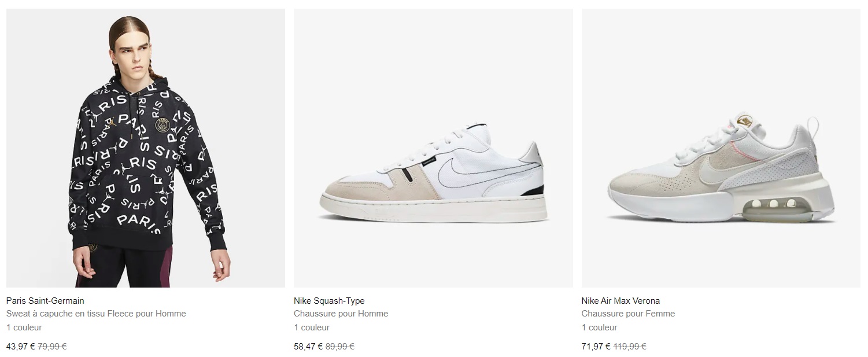Click the crossed-out 79,99 € original price

pos(53,347)
